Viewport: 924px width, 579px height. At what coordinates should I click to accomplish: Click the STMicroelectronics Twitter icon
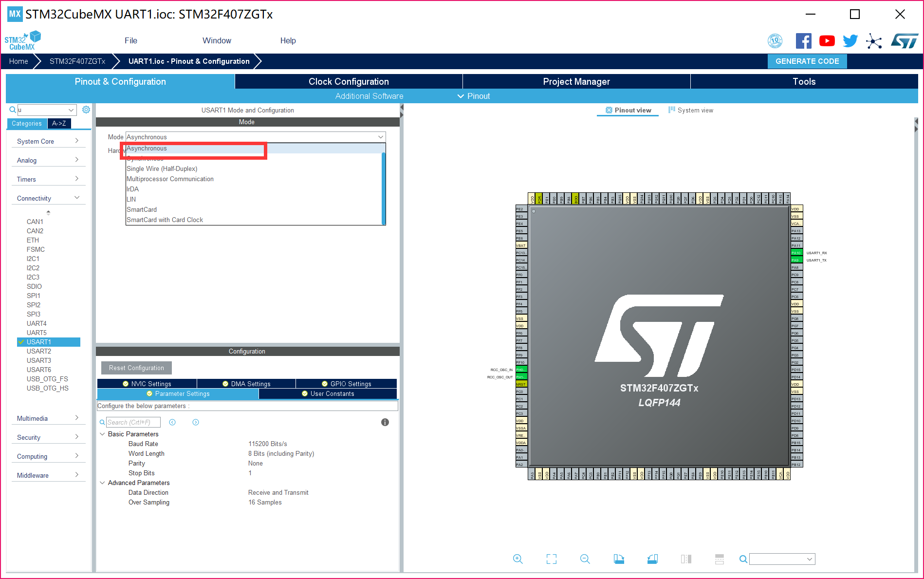point(850,41)
